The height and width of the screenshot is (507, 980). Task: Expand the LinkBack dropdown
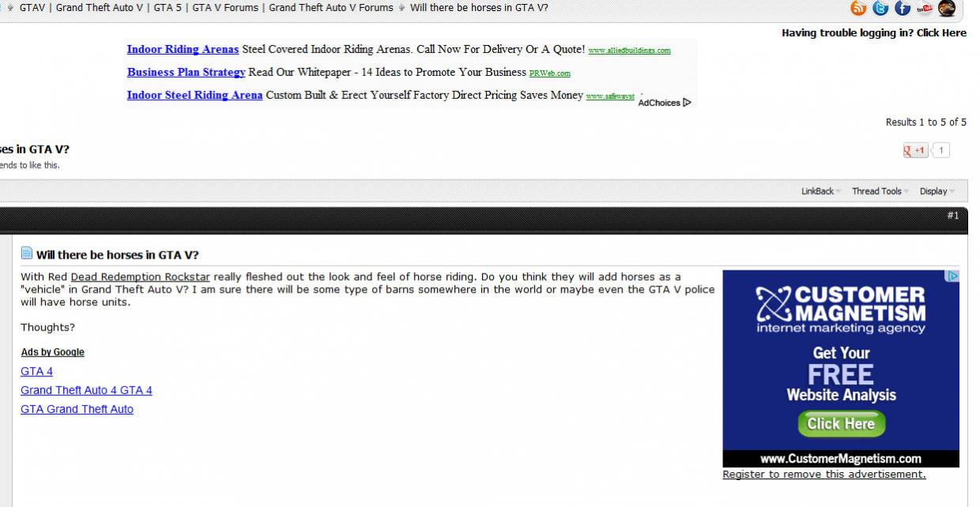(817, 191)
